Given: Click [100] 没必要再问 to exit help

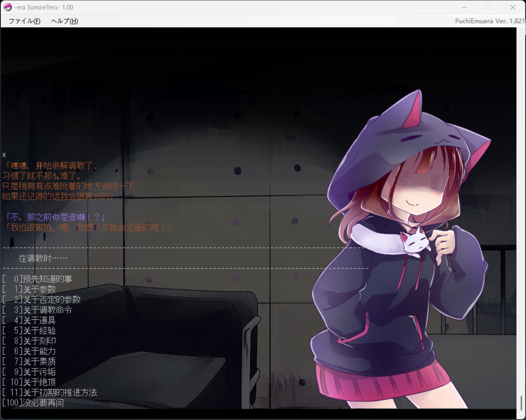Looking at the screenshot, I should coord(33,403).
